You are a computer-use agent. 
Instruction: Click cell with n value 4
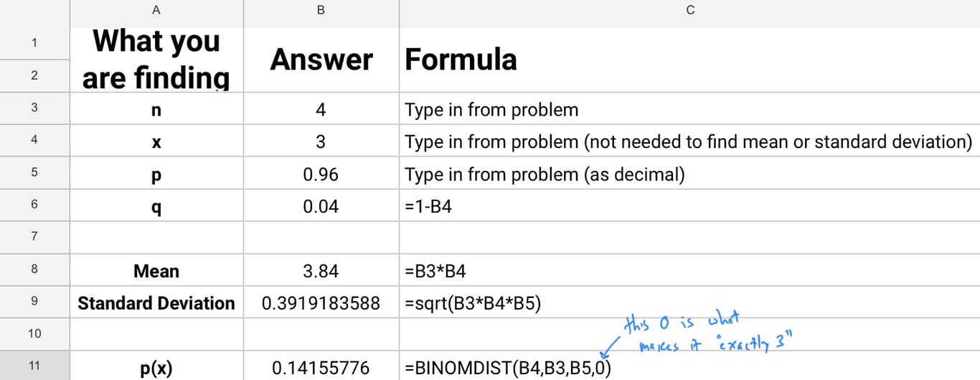(x=321, y=110)
